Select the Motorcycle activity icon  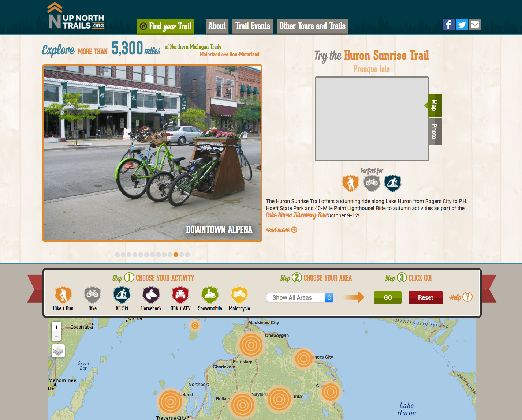tap(239, 295)
